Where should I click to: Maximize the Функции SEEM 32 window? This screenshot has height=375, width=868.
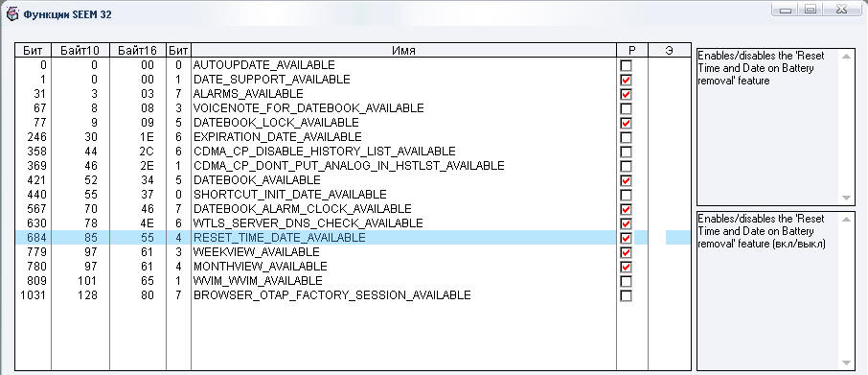click(x=811, y=9)
